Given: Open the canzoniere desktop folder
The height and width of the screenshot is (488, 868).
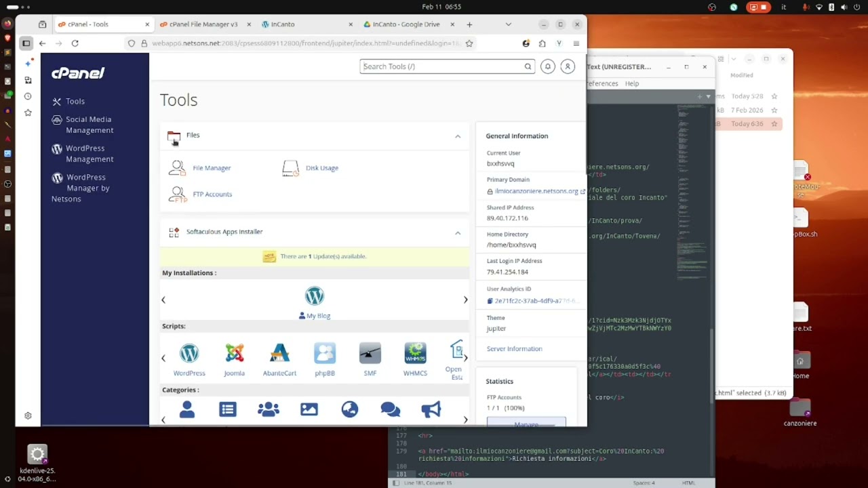Looking at the screenshot, I should [800, 413].
